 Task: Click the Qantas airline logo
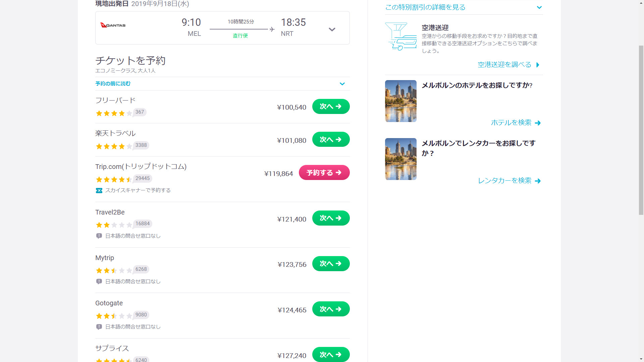point(113,25)
